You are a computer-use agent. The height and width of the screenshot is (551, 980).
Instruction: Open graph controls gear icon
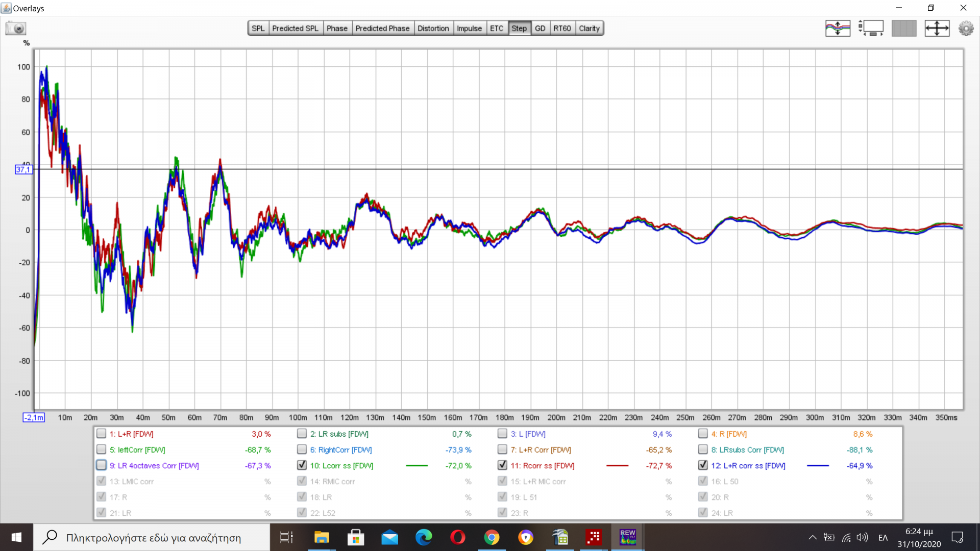(x=966, y=28)
